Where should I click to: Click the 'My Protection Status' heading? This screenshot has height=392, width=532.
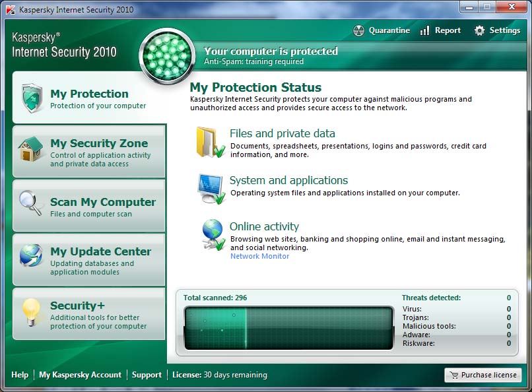[255, 88]
